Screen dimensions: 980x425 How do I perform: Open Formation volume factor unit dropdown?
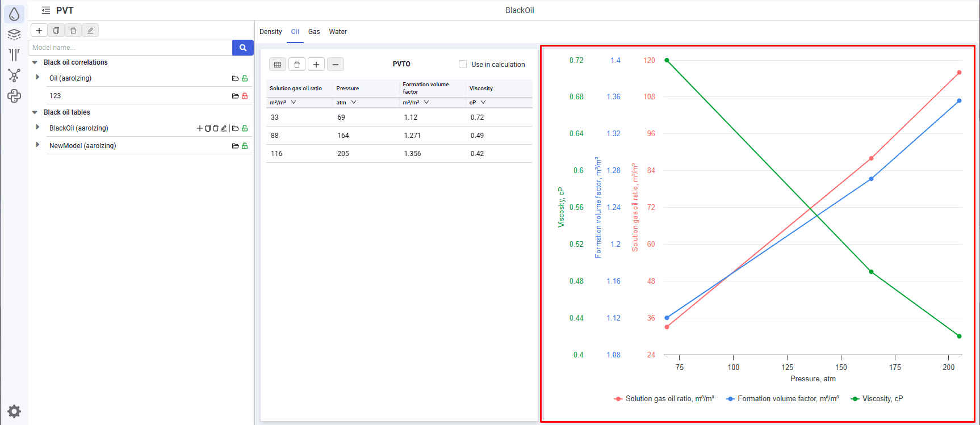[x=426, y=102]
